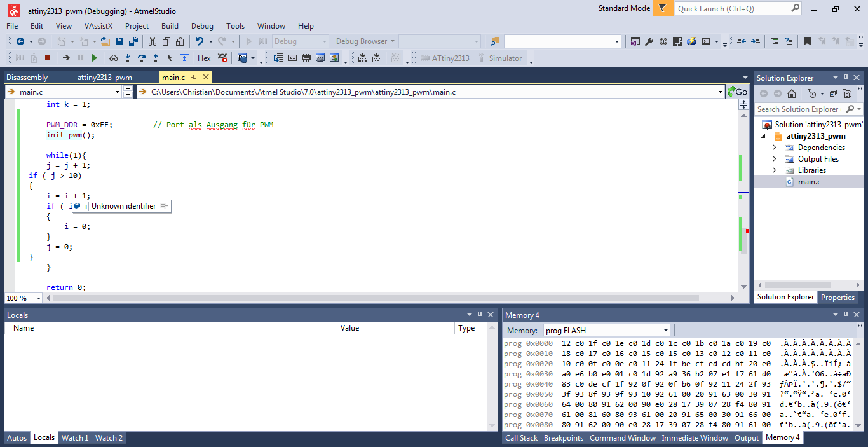Toggle Hex display button
This screenshot has width=868, height=447.
[204, 58]
